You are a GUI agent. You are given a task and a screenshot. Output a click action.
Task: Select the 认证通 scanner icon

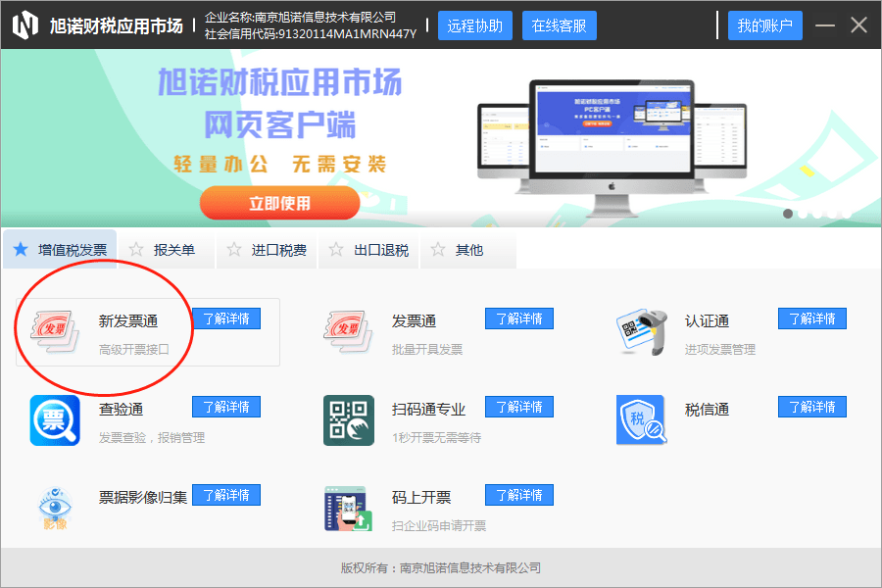tap(641, 328)
